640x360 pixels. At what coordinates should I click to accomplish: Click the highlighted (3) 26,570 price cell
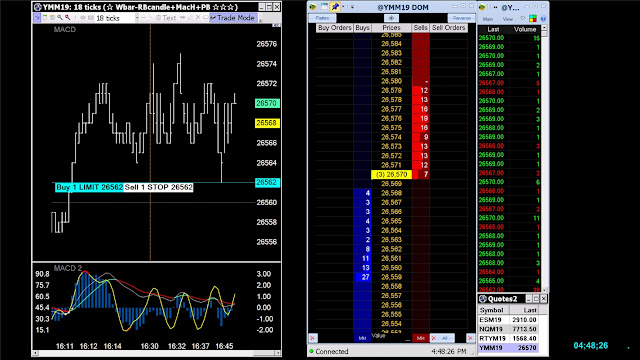(391, 175)
